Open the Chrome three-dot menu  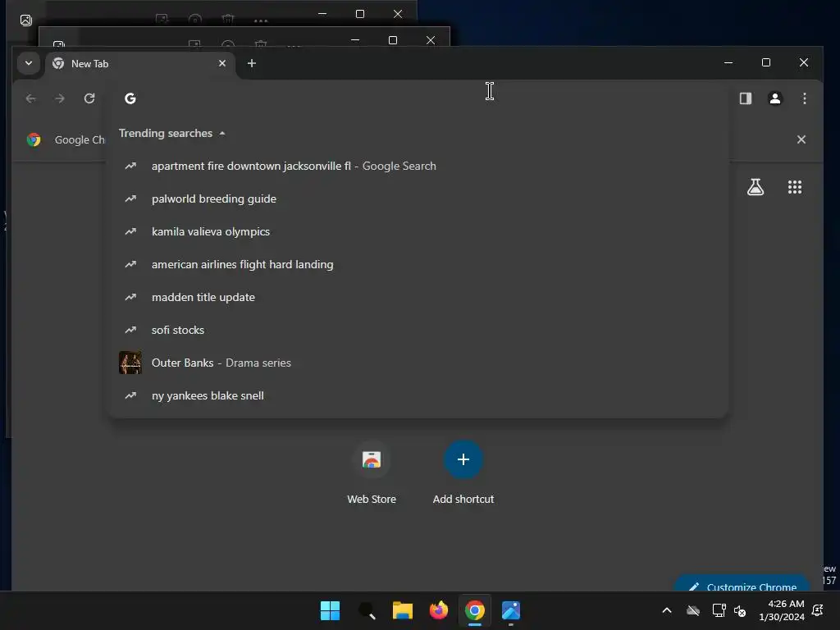click(x=804, y=98)
